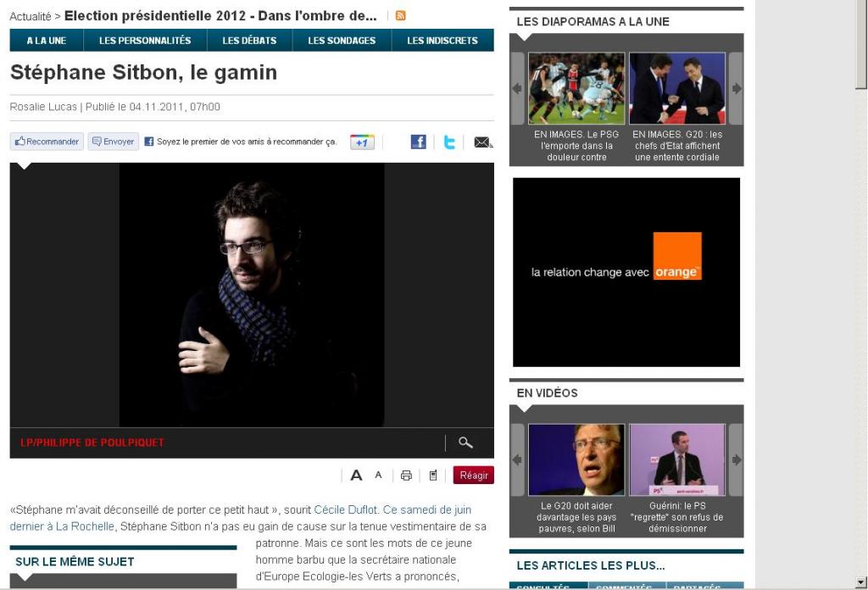868x590 pixels.
Task: Click the orange RSS feed icon
Action: click(x=401, y=16)
